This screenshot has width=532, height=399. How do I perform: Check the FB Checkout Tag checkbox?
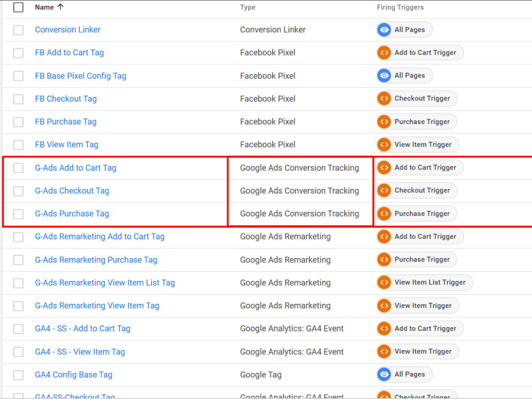click(18, 99)
